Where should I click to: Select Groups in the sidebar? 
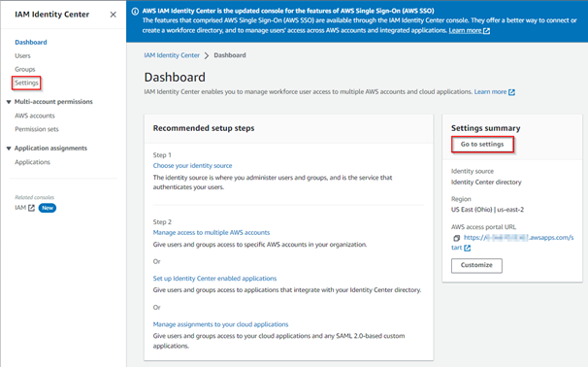point(25,70)
